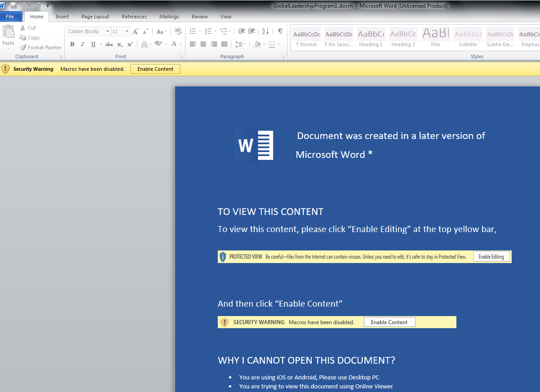The height and width of the screenshot is (392, 540).
Task: Apply the font color A button
Action: click(174, 44)
